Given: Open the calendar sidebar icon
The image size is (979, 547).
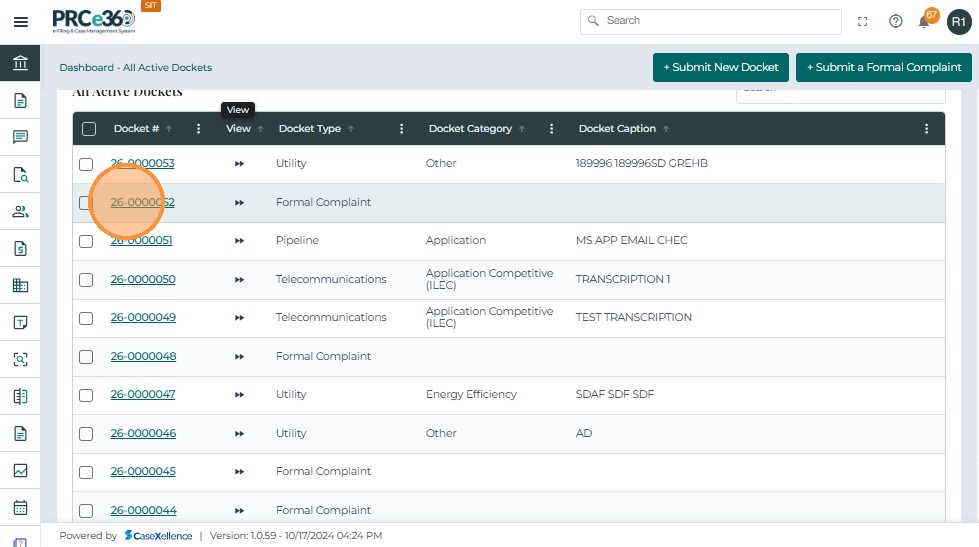Looking at the screenshot, I should tap(20, 507).
